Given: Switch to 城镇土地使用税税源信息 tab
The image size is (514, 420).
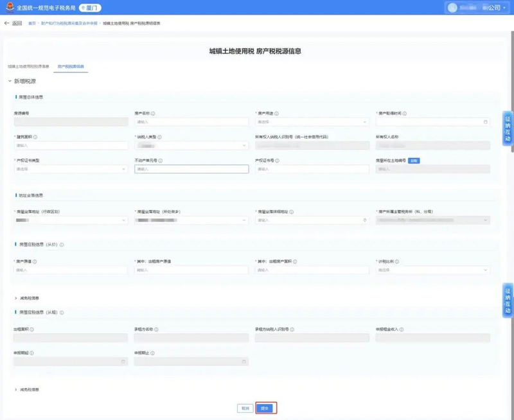Looking at the screenshot, I should [x=28, y=66].
